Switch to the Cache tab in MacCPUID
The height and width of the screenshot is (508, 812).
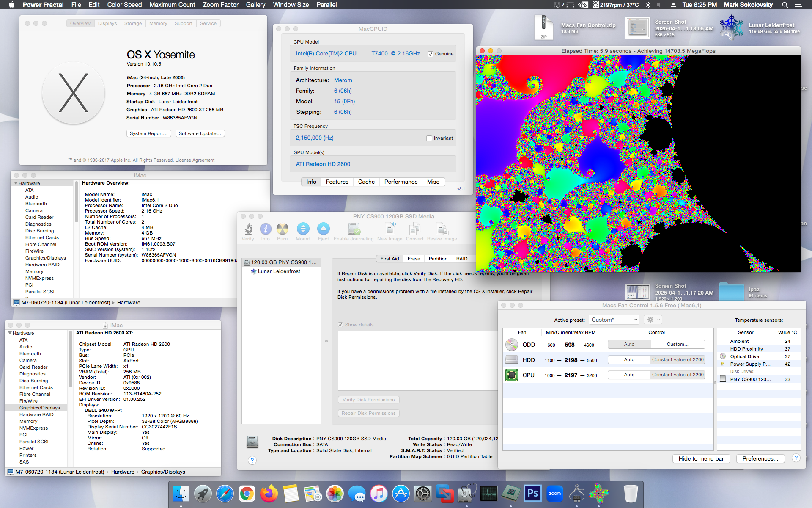tap(366, 182)
